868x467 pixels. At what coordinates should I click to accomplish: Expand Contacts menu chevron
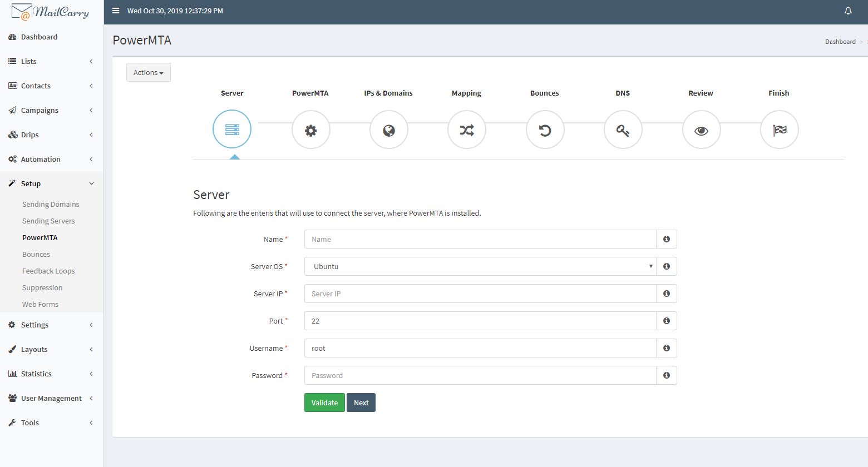pos(91,86)
